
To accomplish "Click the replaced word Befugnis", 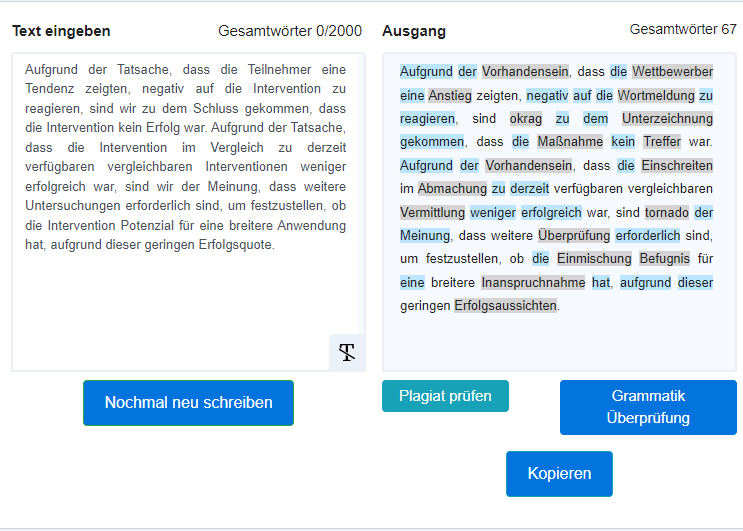I will pyautogui.click(x=664, y=259).
